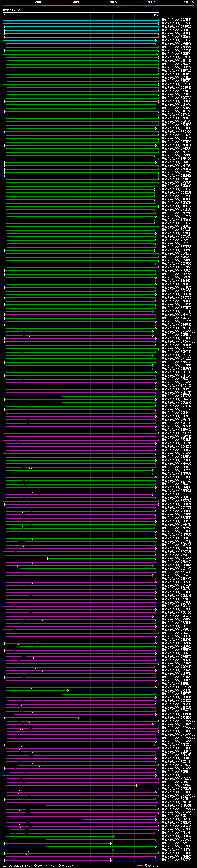Select the UniRef100_B4FTH1 label
Viewport: 197px width, 868px height.
[177, 60]
